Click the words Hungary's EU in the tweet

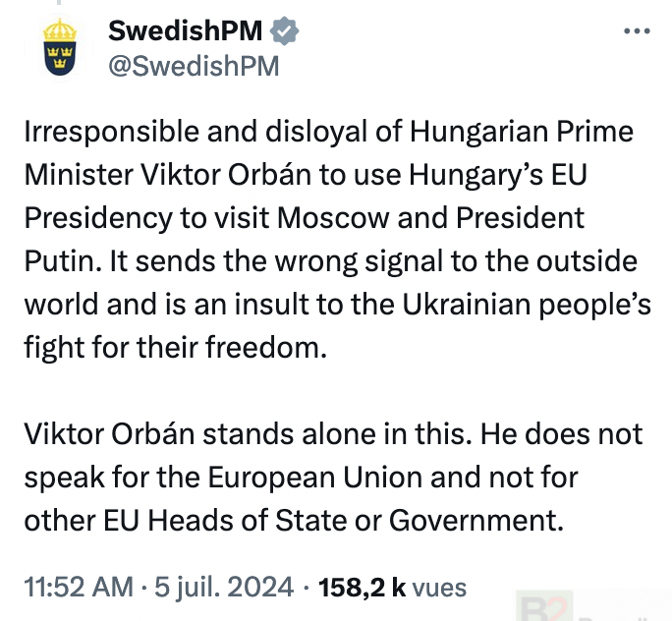(x=497, y=175)
